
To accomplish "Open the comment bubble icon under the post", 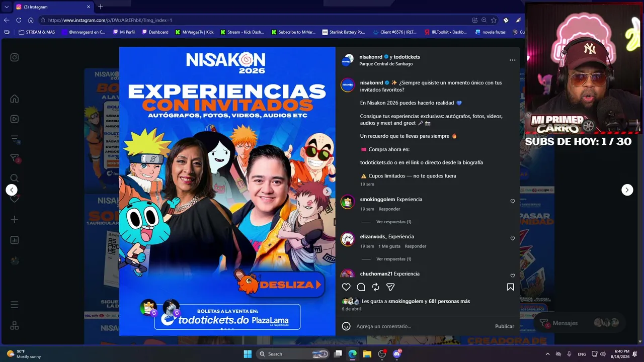I will [361, 287].
